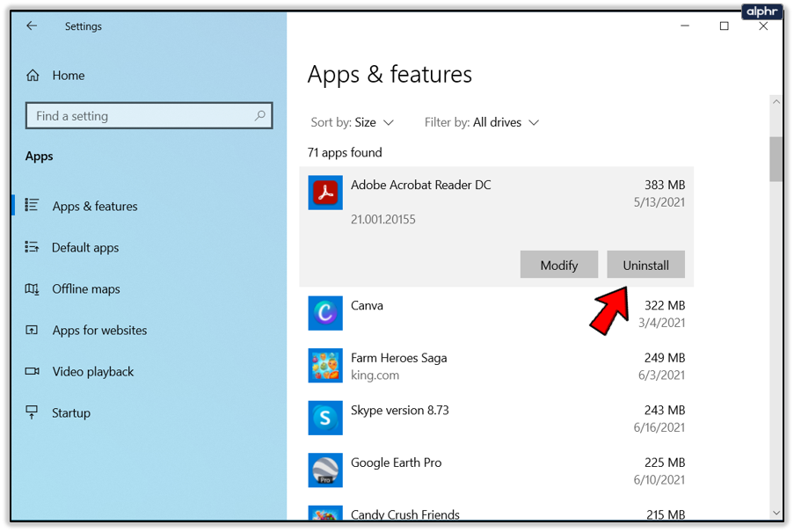The height and width of the screenshot is (532, 794).
Task: Click the scrollbar down arrow
Action: 776,513
